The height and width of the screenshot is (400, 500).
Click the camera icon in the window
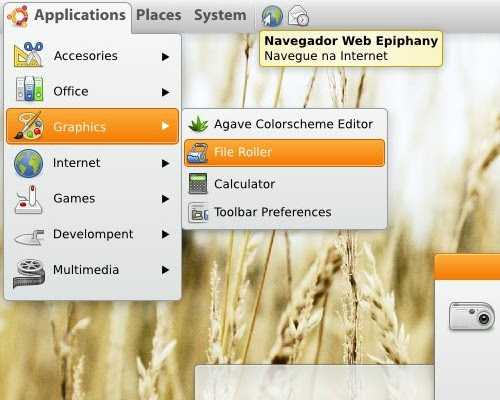click(471, 316)
